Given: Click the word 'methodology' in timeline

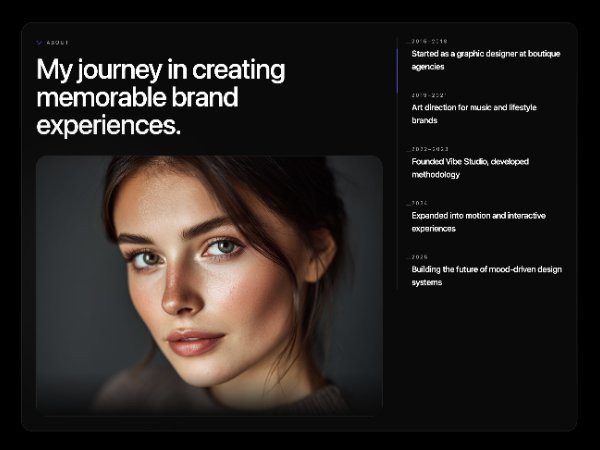Looking at the screenshot, I should 435,174.
